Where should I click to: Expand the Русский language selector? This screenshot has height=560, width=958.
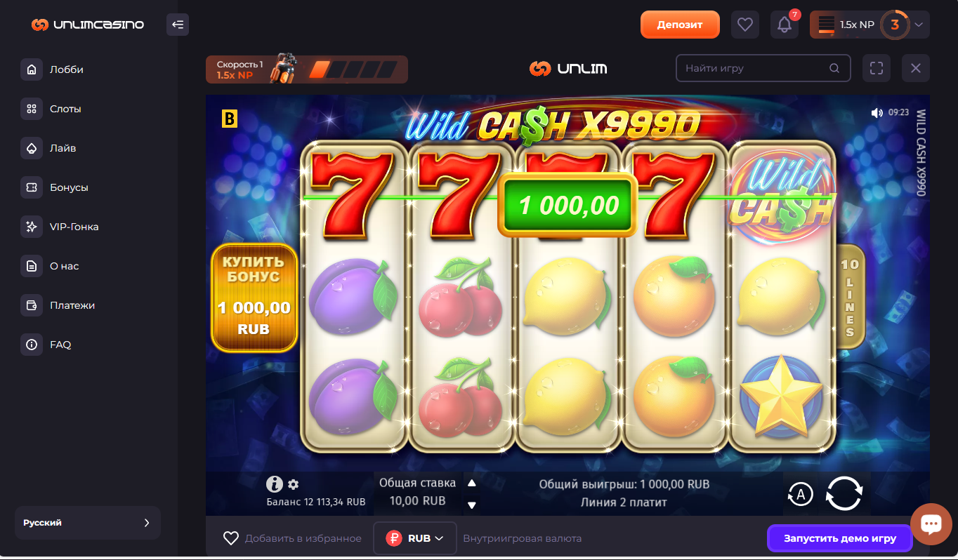[x=88, y=523]
